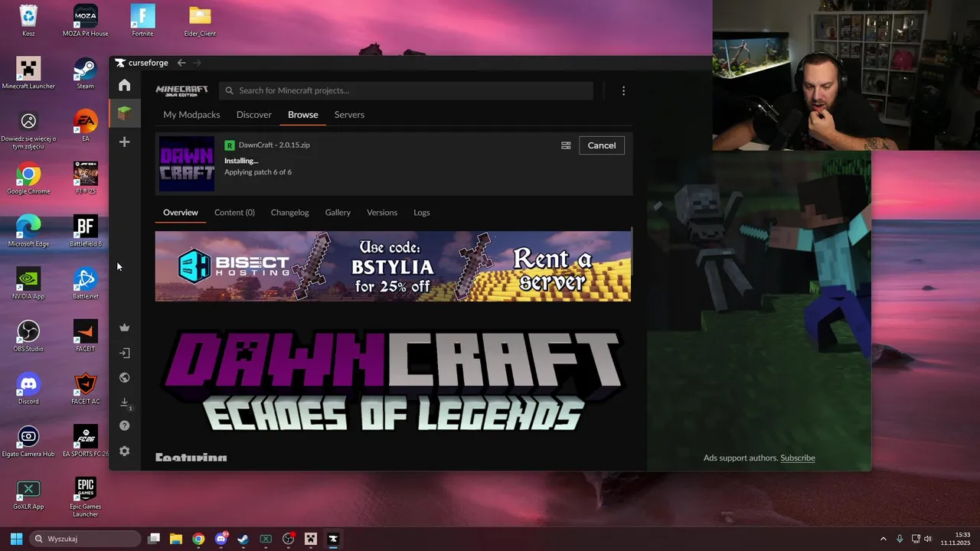The image size is (980, 551).
Task: Click the sign-in door icon in sidebar
Action: pos(124,353)
